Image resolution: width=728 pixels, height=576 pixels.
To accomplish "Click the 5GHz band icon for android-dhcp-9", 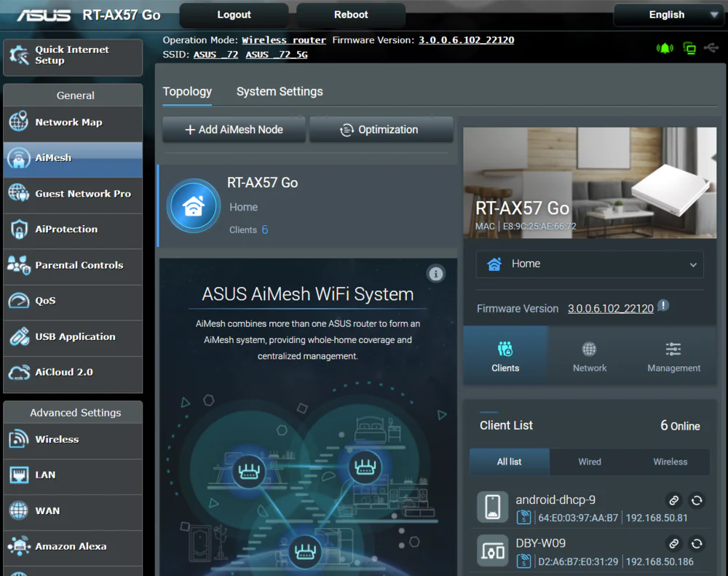I will tap(523, 518).
